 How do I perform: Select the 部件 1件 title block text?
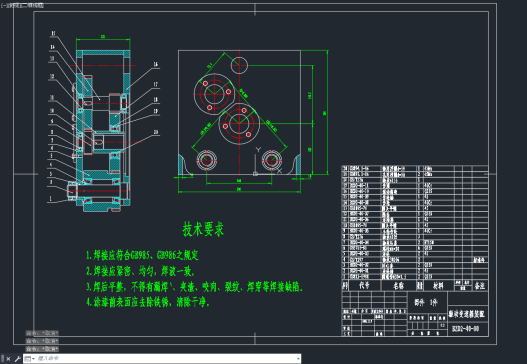coord(426,303)
